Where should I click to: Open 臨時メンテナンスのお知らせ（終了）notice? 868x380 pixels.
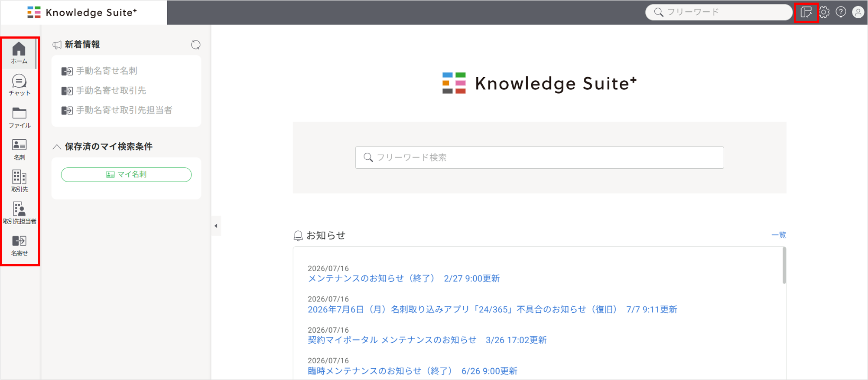tap(413, 371)
